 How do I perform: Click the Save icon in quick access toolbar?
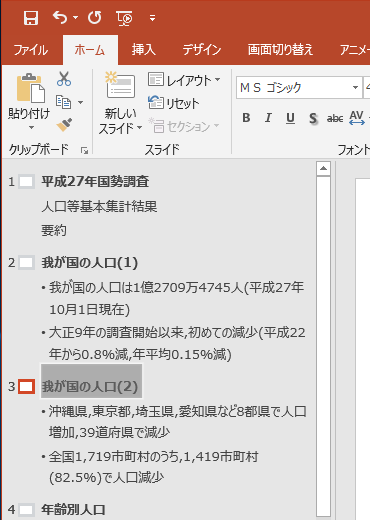[x=31, y=17]
